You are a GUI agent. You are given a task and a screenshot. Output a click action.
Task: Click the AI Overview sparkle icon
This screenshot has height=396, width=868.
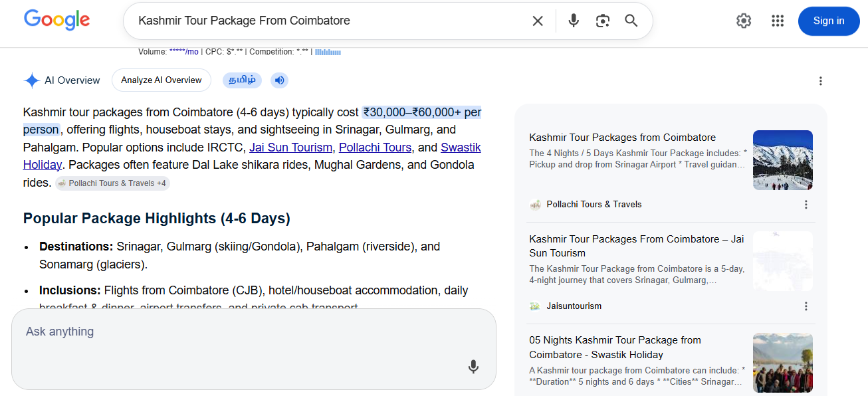[x=32, y=80]
